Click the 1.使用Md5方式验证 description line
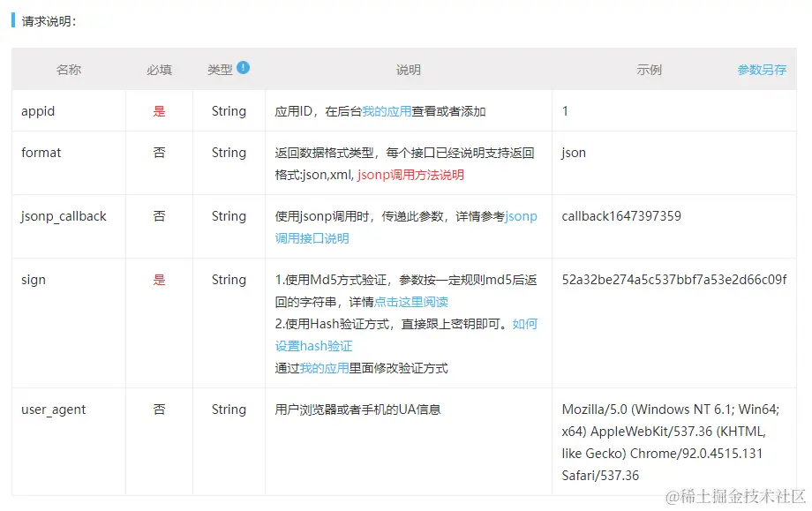This screenshot has height=511, width=812. click(406, 291)
